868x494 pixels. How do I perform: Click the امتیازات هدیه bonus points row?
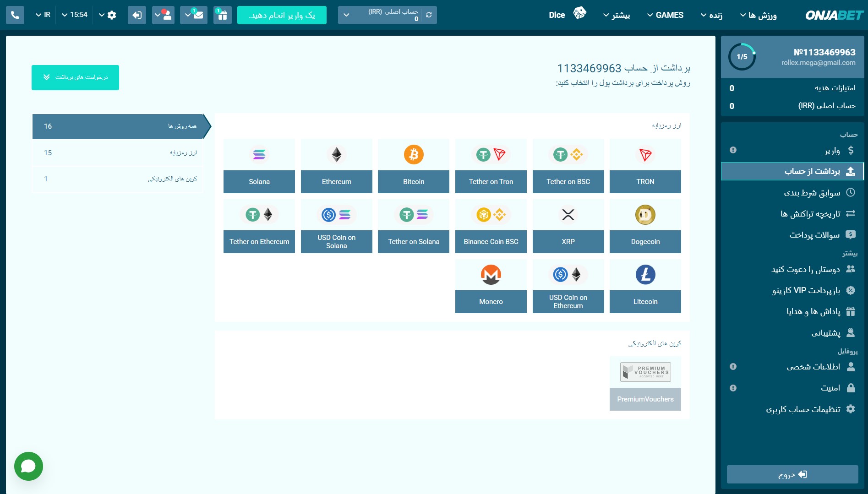click(x=792, y=88)
